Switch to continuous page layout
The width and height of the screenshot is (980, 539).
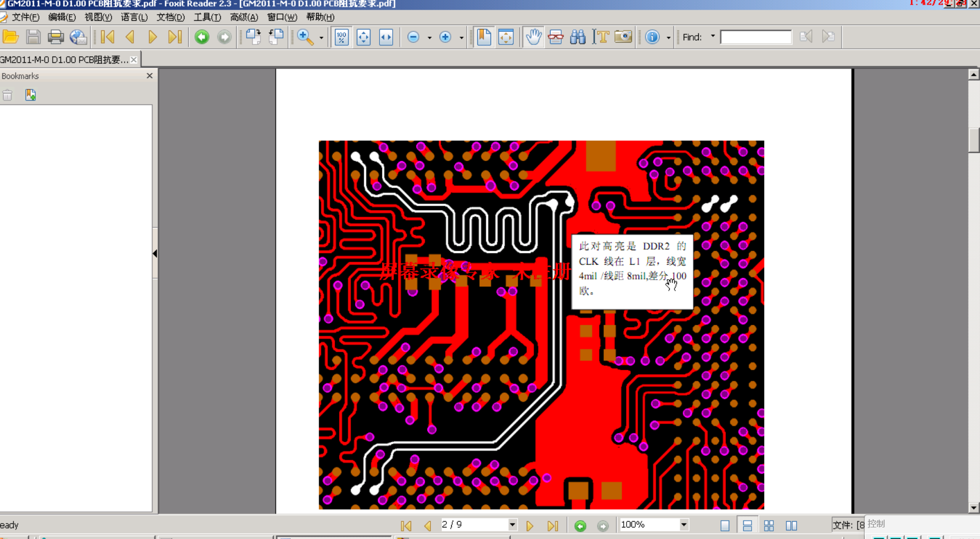[747, 525]
